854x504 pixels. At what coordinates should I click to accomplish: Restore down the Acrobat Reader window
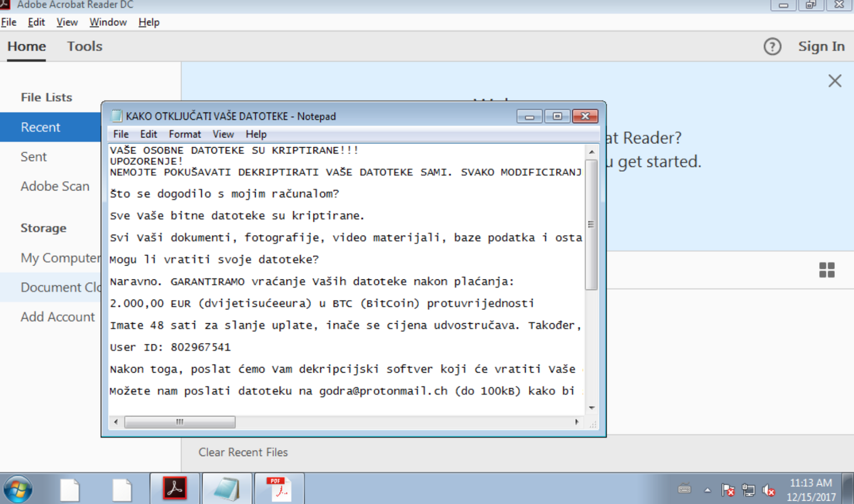(811, 5)
